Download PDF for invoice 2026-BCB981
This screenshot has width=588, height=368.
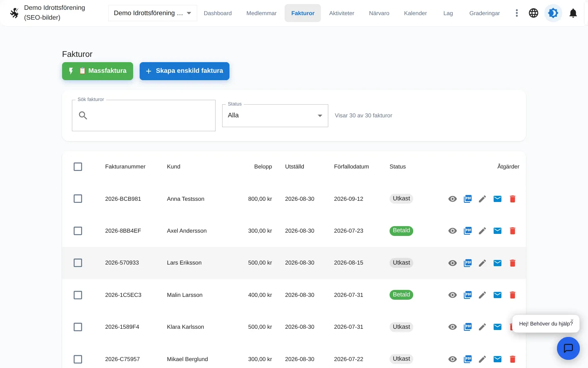(x=468, y=199)
